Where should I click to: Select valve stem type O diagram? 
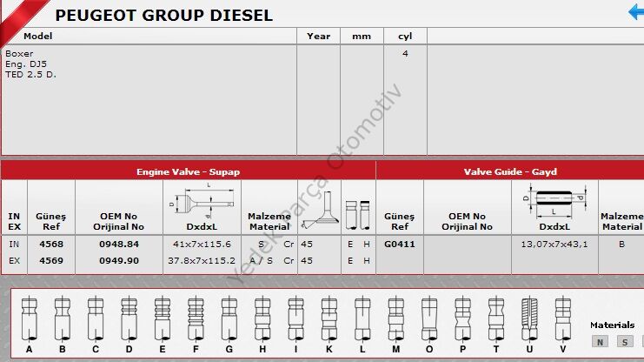[429, 318]
